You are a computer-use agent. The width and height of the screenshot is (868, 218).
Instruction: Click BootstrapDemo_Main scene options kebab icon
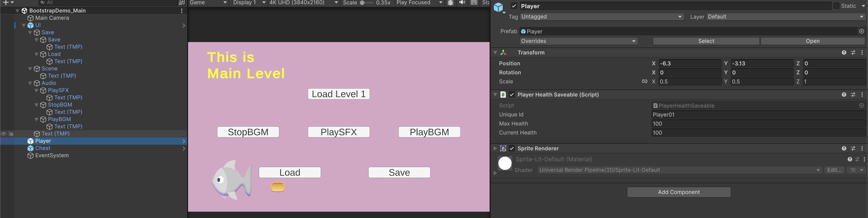182,11
